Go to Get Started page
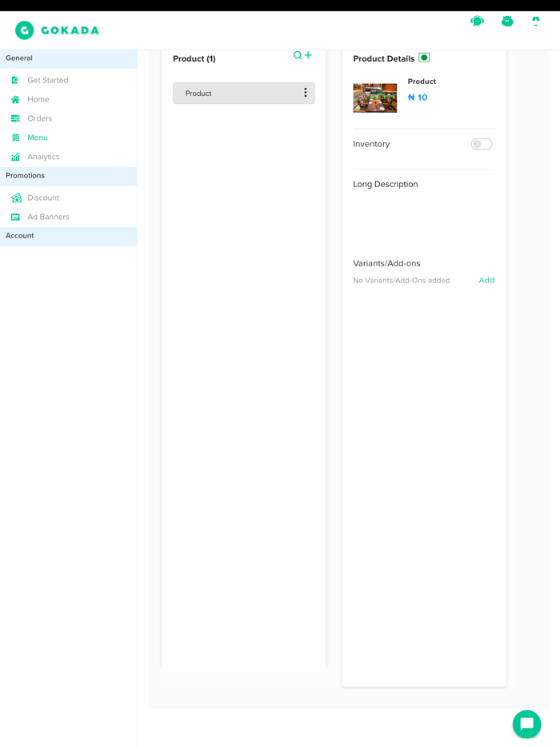This screenshot has height=747, width=560. (48, 80)
